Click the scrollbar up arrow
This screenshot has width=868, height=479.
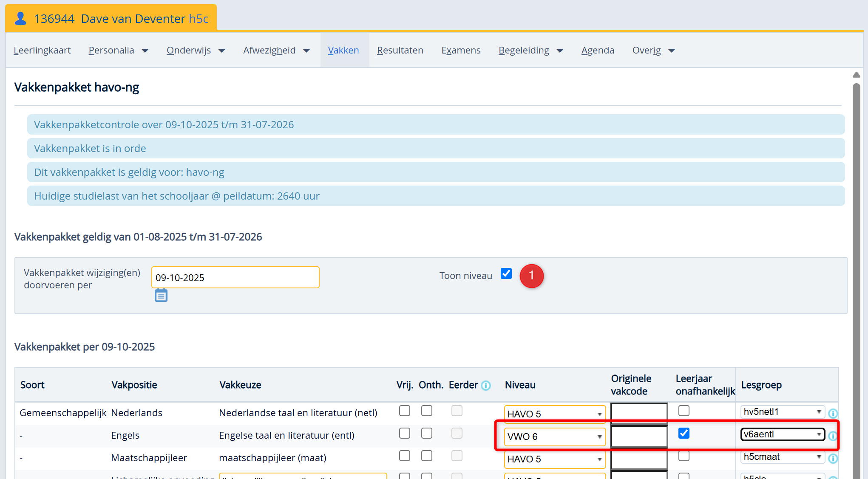(x=857, y=75)
